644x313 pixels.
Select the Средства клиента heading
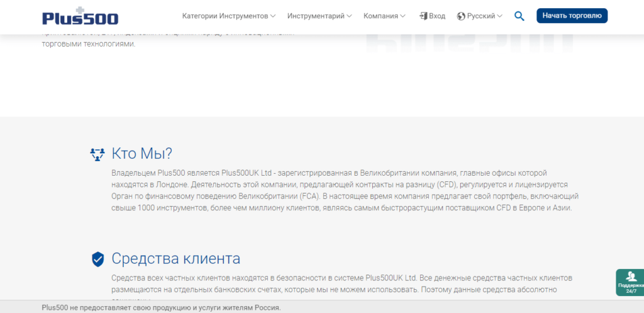pyautogui.click(x=176, y=259)
